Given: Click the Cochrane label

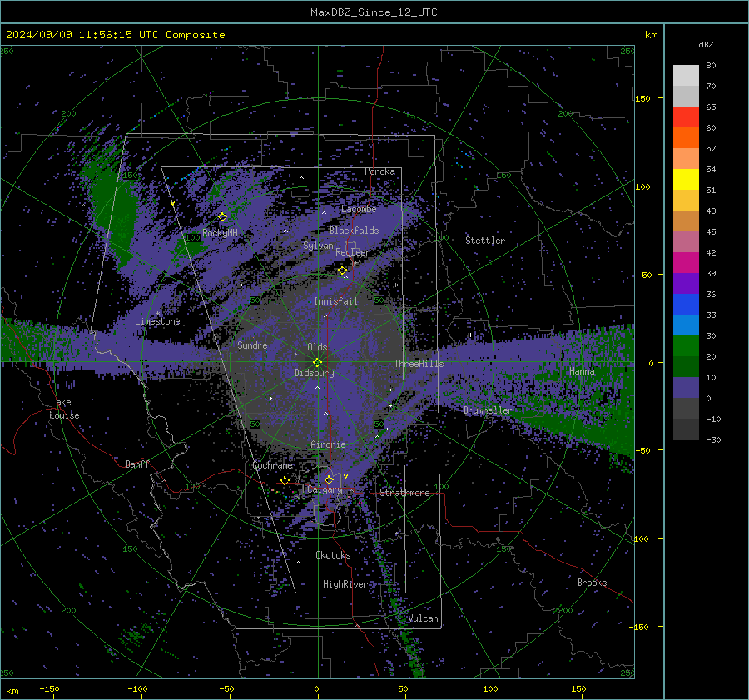Looking at the screenshot, I should 272,465.
